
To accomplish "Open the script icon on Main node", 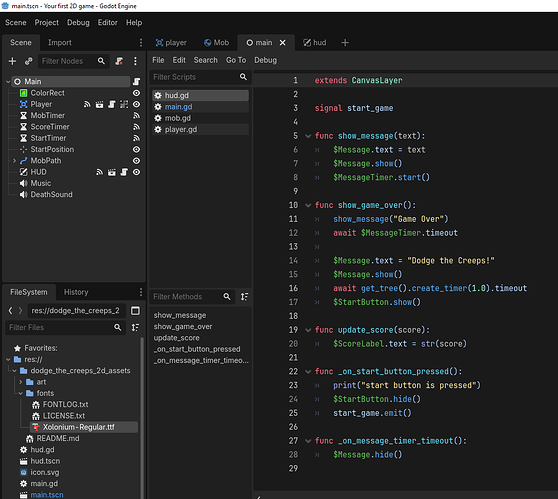I will click(136, 82).
